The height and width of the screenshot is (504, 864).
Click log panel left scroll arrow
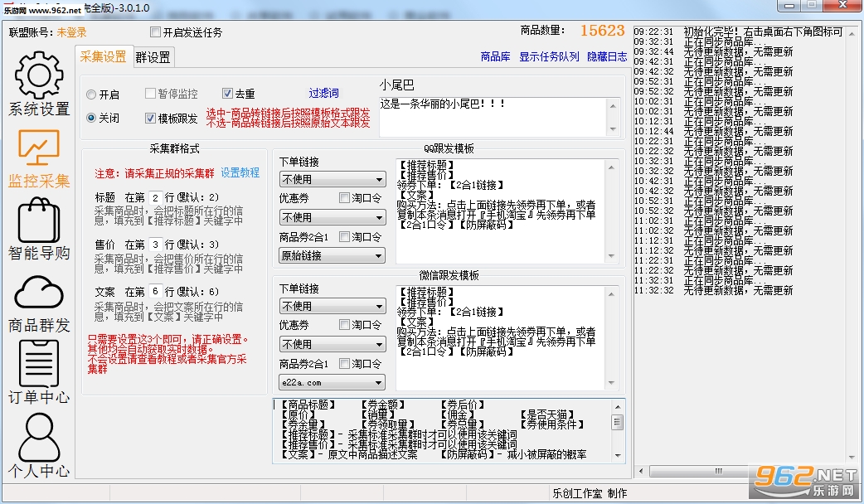point(641,471)
